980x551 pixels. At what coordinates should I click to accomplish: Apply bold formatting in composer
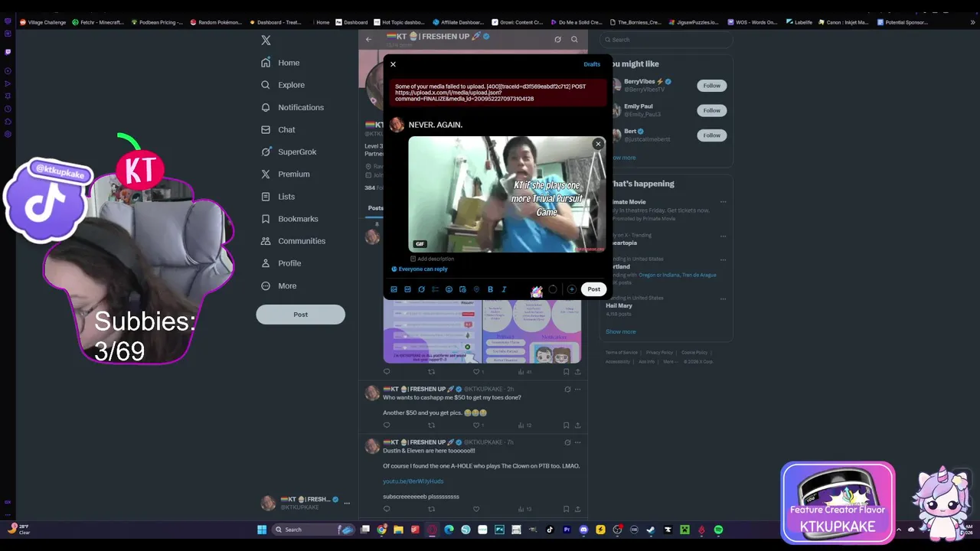(x=490, y=289)
